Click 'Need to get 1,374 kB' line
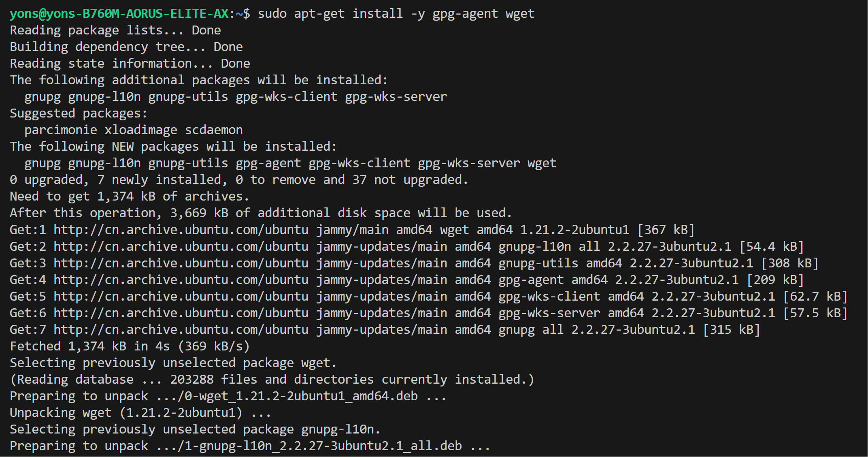 pos(129,196)
